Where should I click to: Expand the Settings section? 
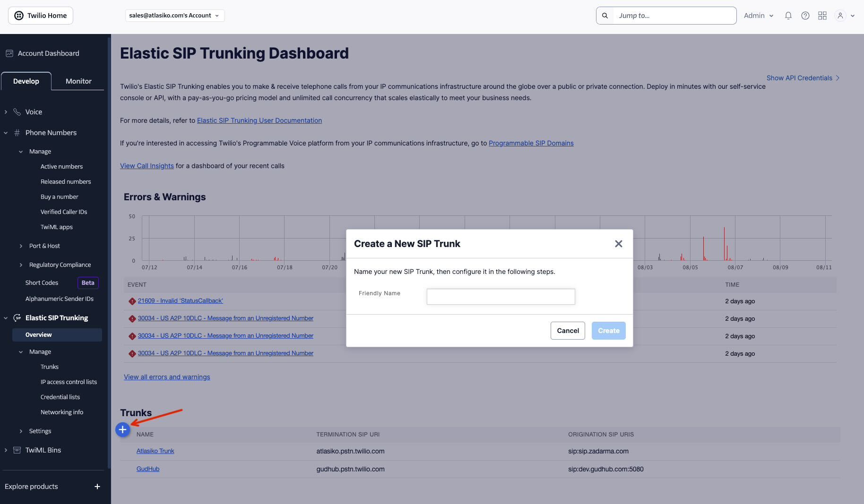[x=21, y=431]
